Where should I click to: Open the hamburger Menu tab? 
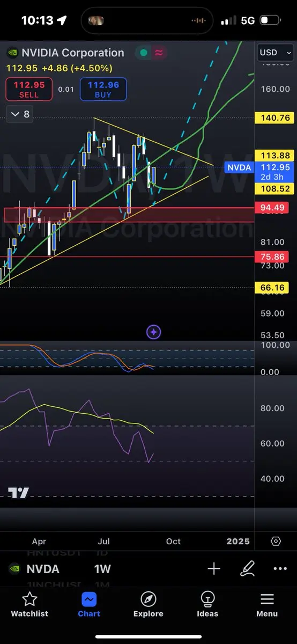coord(267,605)
